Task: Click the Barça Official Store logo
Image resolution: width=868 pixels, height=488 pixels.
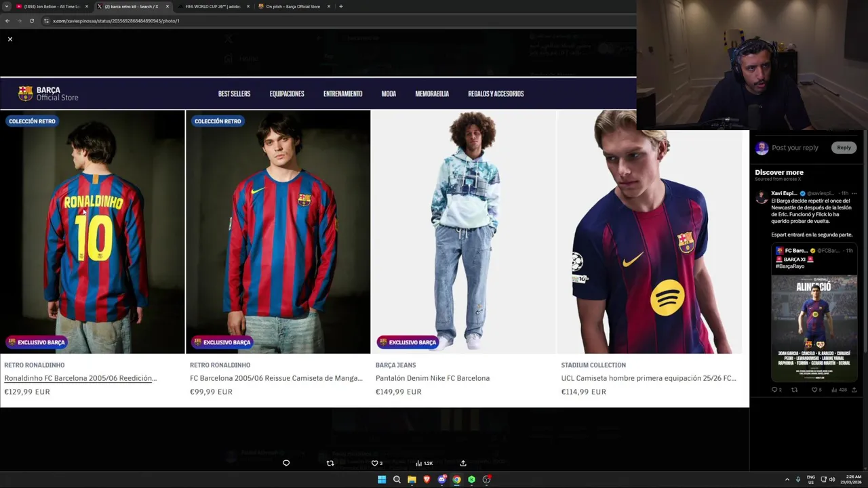Action: point(48,94)
